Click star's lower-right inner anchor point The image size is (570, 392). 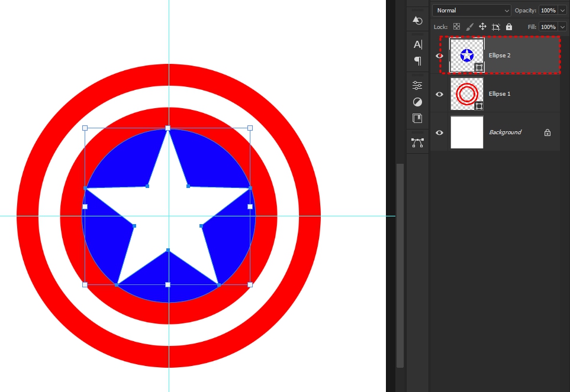201,226
